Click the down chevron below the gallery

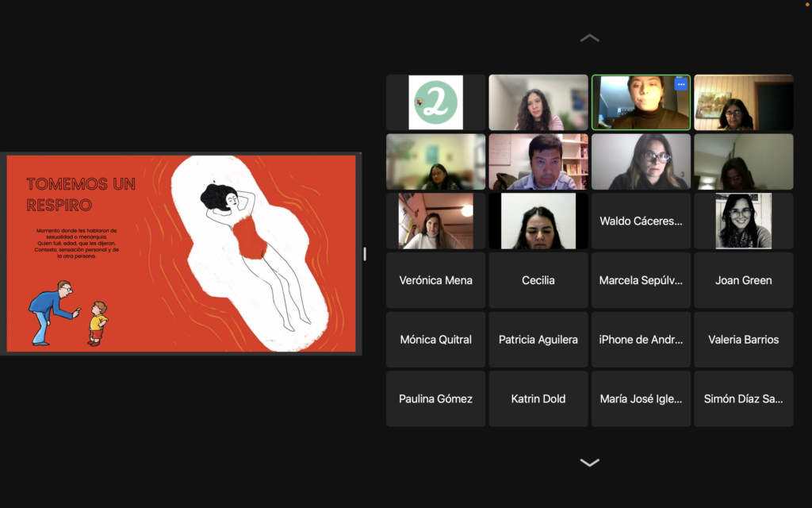pyautogui.click(x=589, y=463)
